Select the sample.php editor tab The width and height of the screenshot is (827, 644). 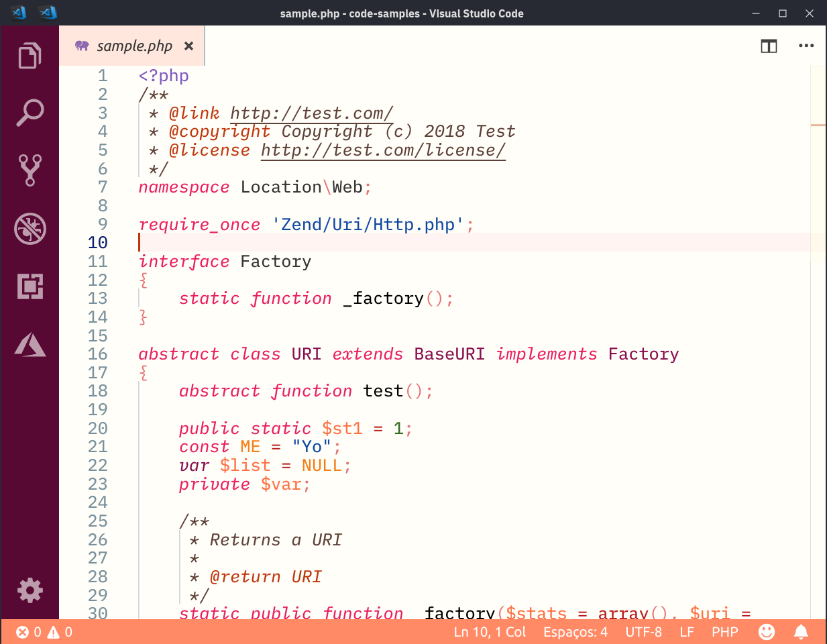click(x=131, y=46)
